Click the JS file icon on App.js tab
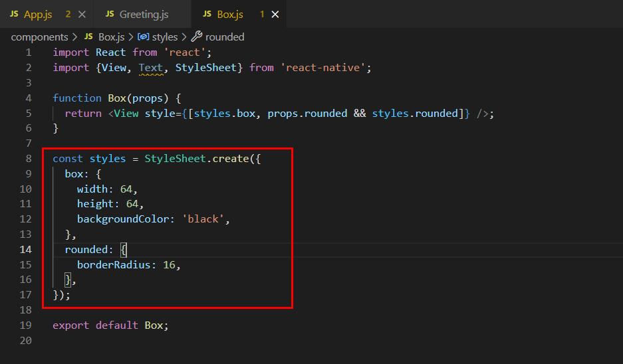 [x=15, y=14]
